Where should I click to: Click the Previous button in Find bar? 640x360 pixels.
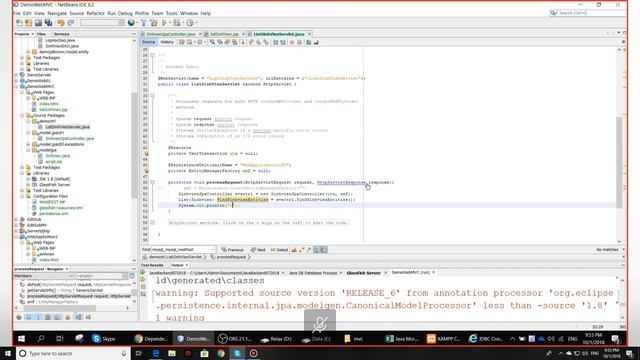coord(232,249)
